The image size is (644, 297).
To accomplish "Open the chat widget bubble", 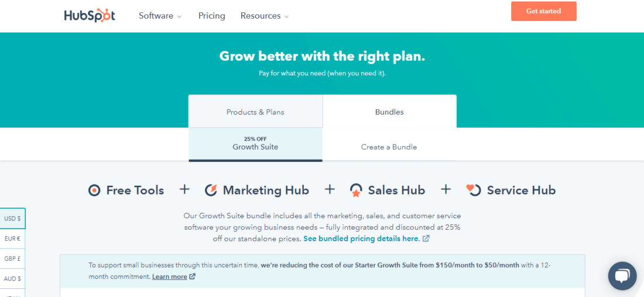I will (622, 276).
